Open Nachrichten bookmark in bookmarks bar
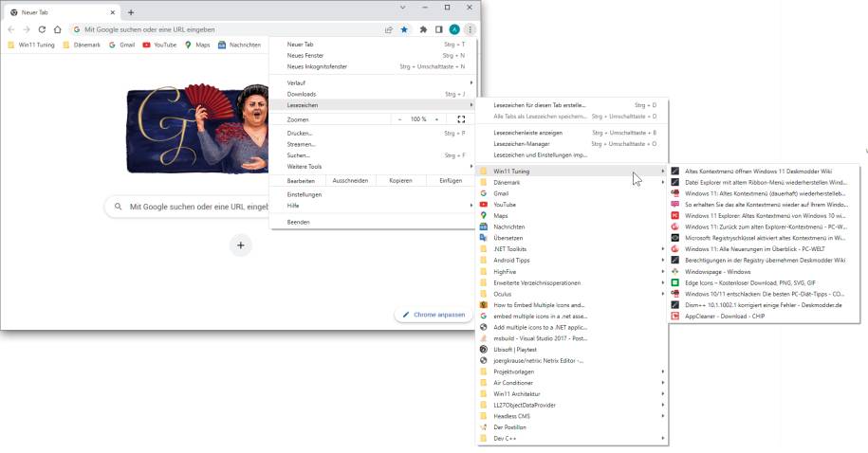This screenshot has width=868, height=453. [x=239, y=45]
